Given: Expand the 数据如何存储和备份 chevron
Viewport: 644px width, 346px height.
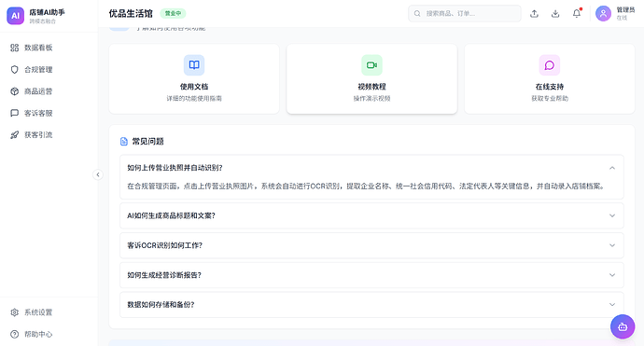Looking at the screenshot, I should coord(612,305).
